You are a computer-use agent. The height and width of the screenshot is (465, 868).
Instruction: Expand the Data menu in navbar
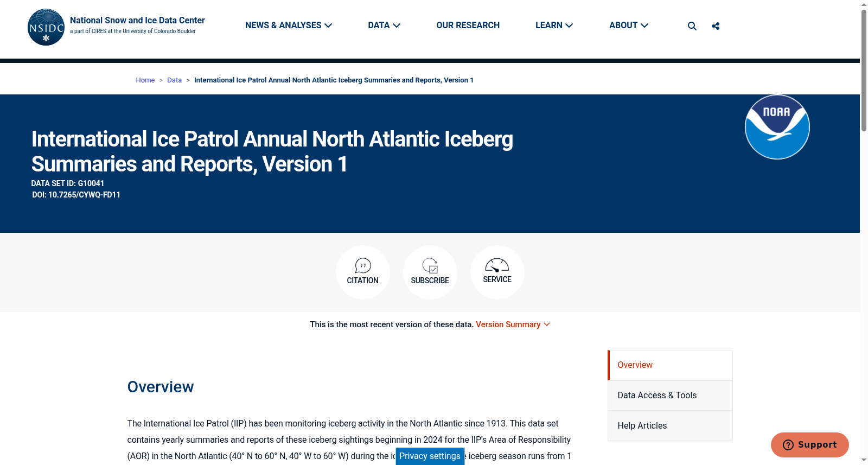384,26
